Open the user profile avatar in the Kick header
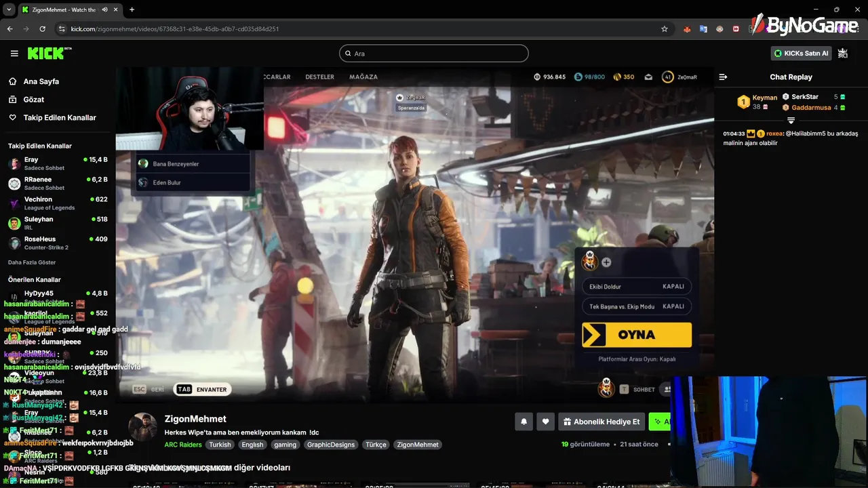868x488 pixels. coord(843,53)
